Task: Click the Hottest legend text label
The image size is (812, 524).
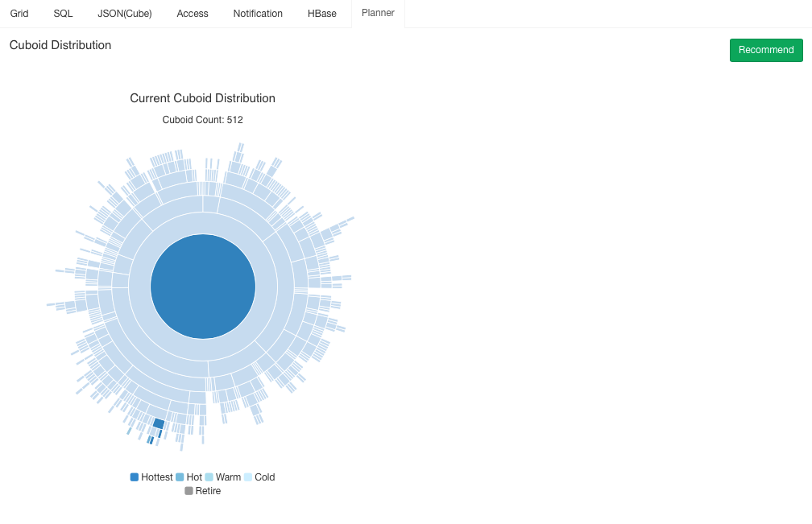Action: click(157, 477)
